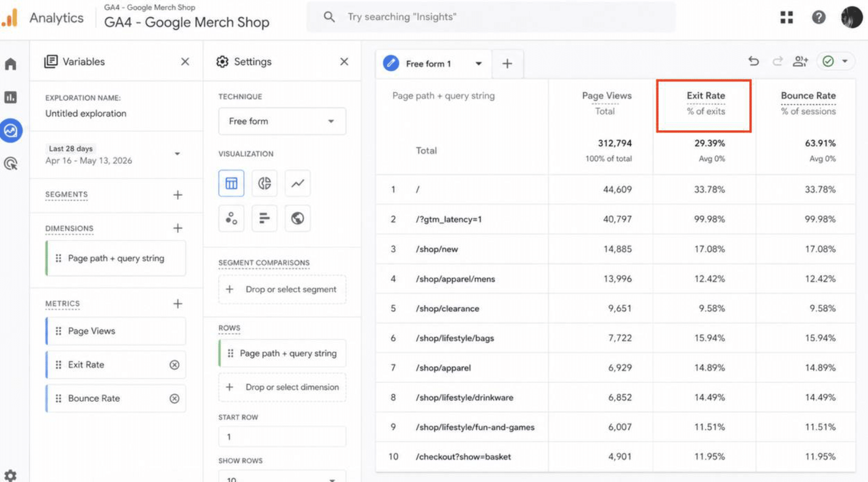The image size is (868, 482).
Task: Select the bar chart visualization
Action: pyautogui.click(x=264, y=218)
